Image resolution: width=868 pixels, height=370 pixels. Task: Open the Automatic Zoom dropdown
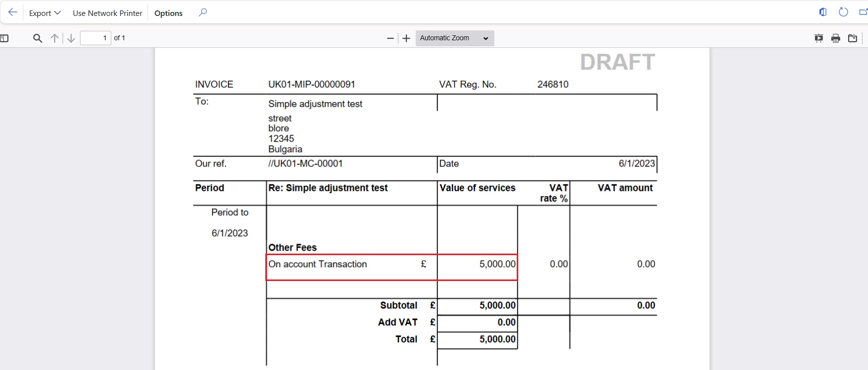click(x=455, y=38)
